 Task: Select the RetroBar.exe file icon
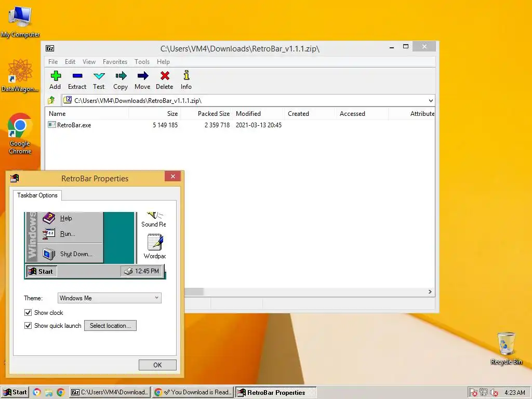(51, 125)
